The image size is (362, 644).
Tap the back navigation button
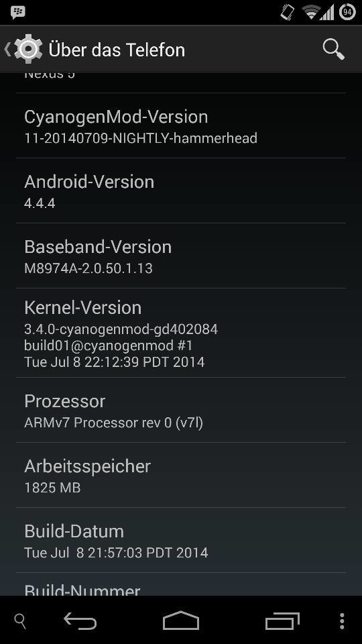pos(80,621)
